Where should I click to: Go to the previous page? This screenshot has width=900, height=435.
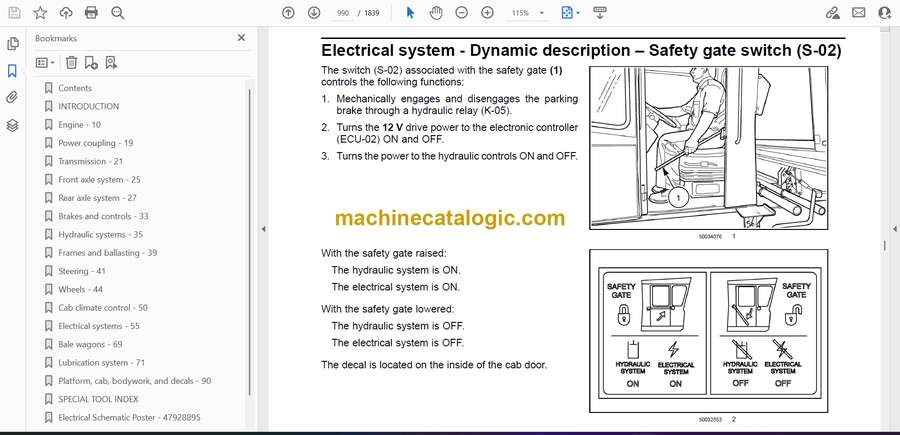pos(288,13)
